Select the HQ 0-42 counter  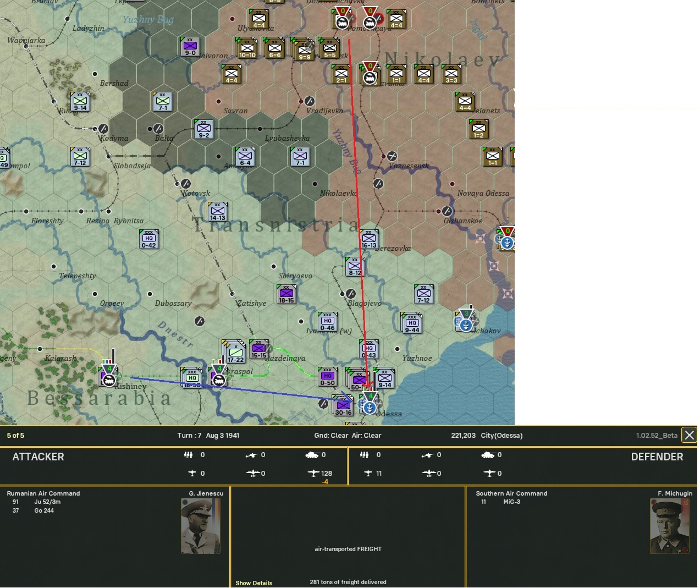pos(149,239)
